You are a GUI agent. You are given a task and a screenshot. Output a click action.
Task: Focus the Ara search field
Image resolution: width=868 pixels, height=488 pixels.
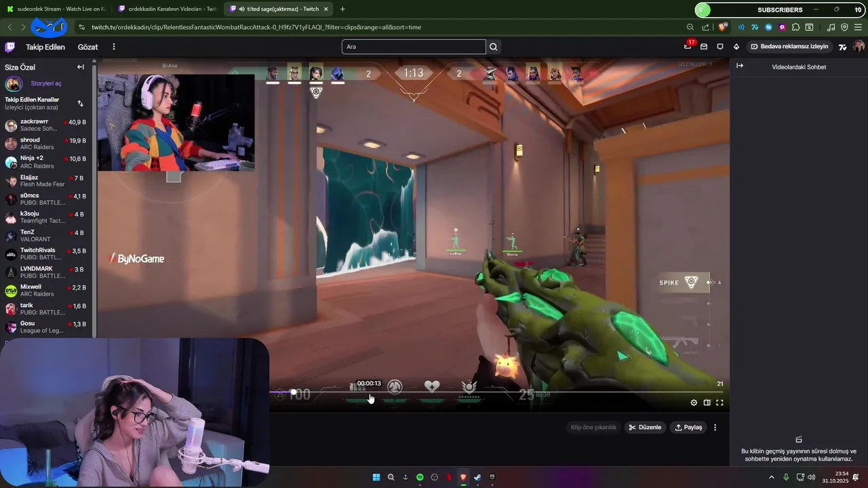[414, 47]
